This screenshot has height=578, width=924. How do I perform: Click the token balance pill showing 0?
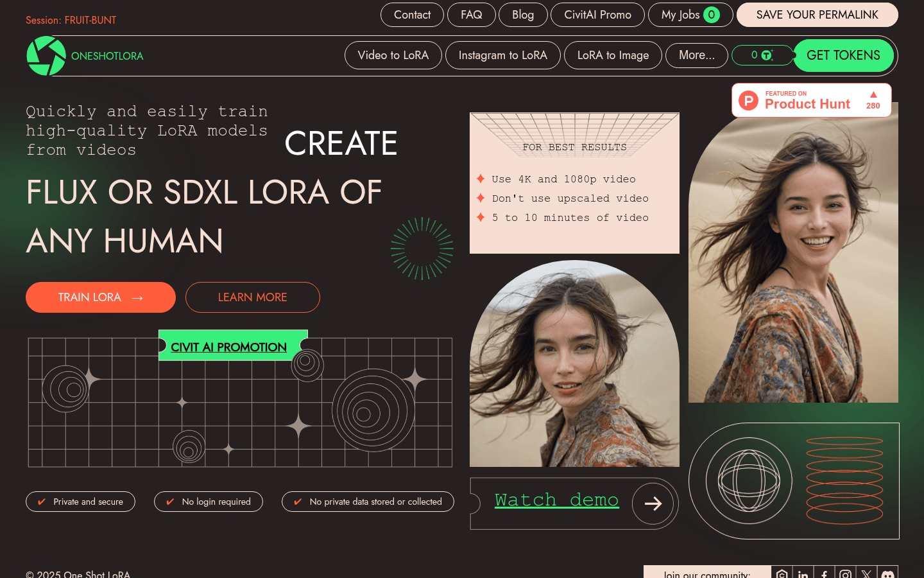pos(762,55)
